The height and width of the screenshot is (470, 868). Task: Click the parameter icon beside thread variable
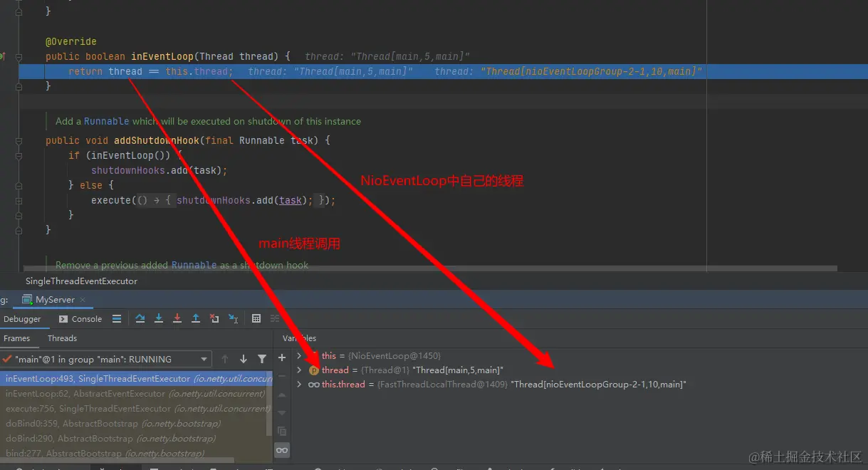click(x=313, y=370)
